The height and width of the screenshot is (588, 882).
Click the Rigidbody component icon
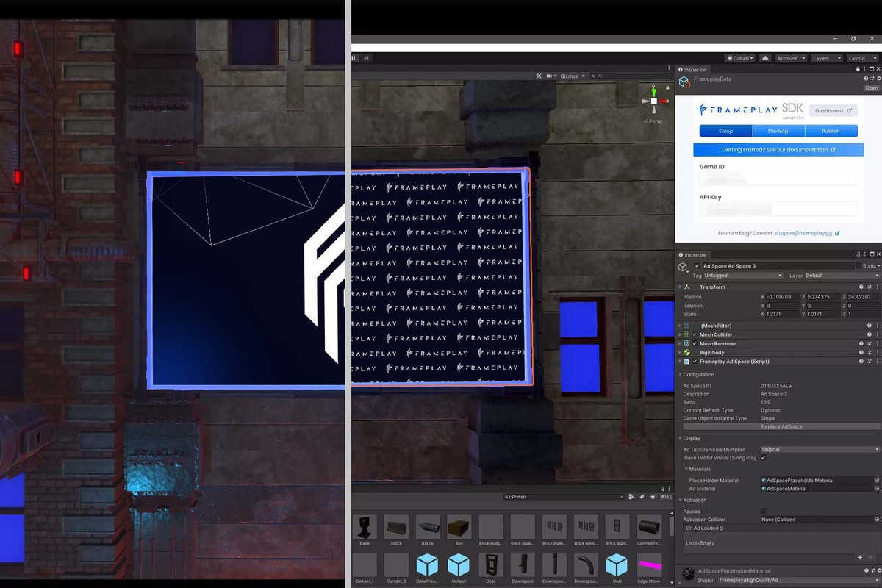tap(686, 352)
